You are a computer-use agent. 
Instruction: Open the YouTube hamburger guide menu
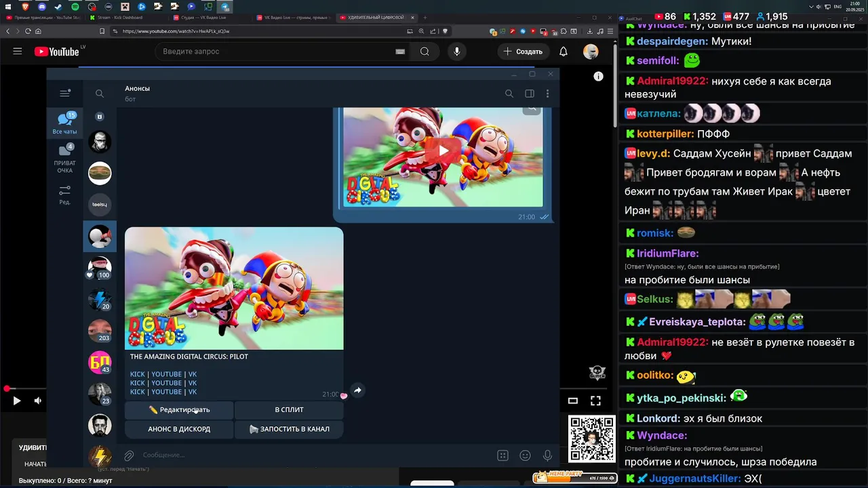point(18,52)
